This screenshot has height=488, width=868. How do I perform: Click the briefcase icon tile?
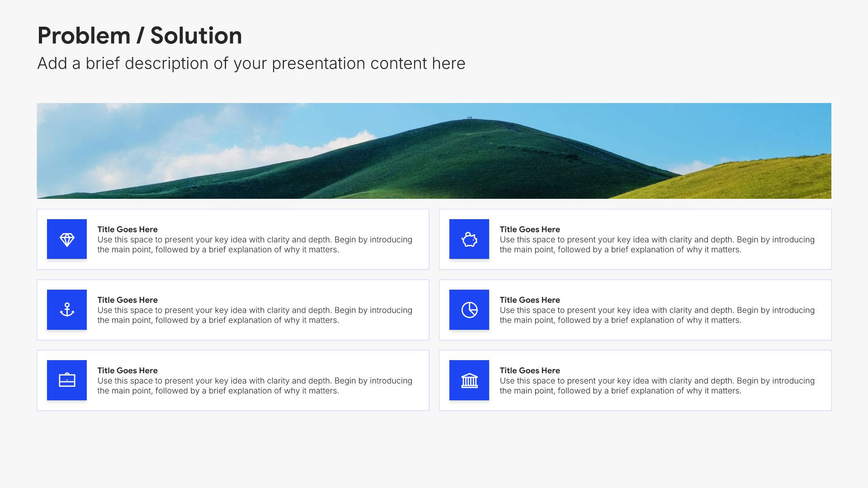[x=67, y=380]
